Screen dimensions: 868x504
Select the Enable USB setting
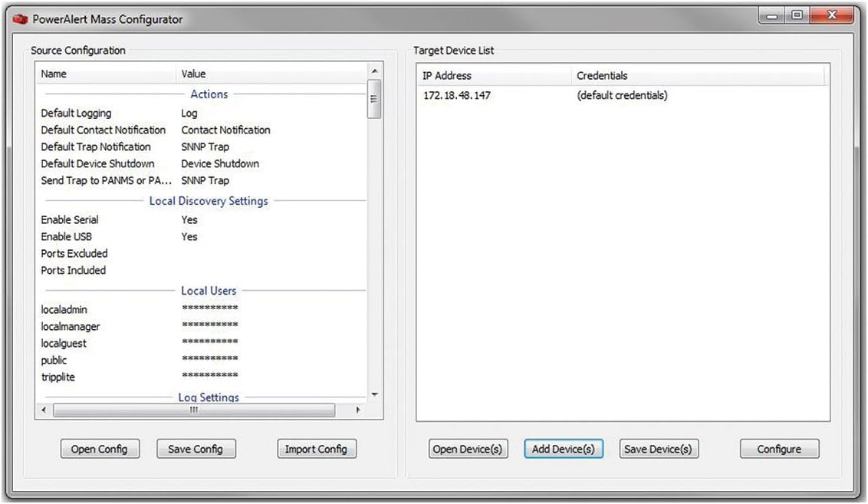tap(202, 236)
